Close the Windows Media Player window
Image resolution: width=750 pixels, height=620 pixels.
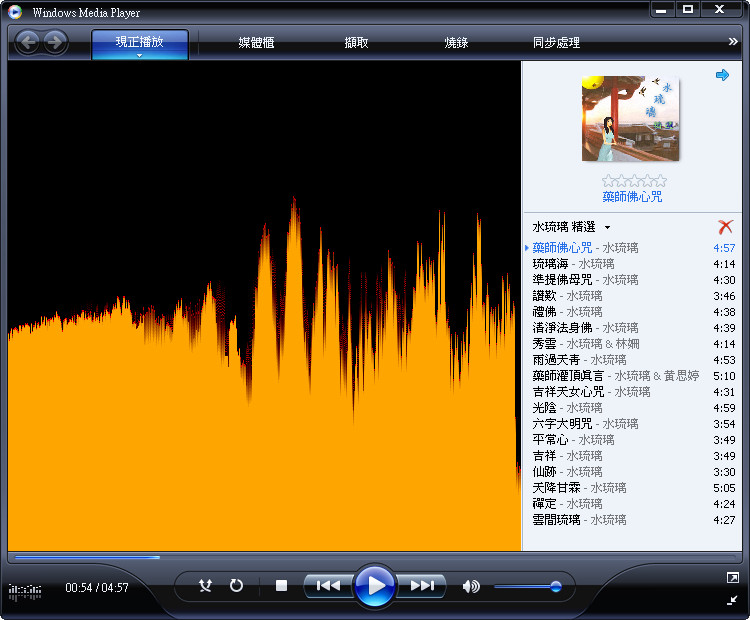point(719,10)
